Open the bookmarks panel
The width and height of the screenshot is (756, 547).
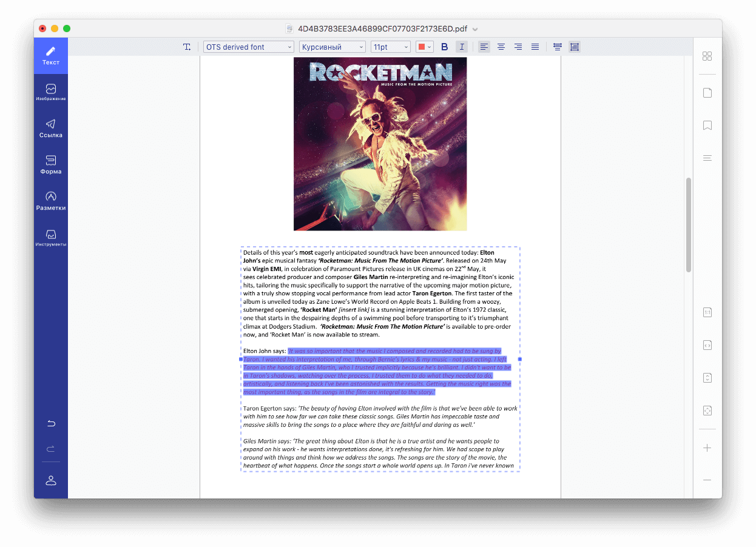click(707, 126)
